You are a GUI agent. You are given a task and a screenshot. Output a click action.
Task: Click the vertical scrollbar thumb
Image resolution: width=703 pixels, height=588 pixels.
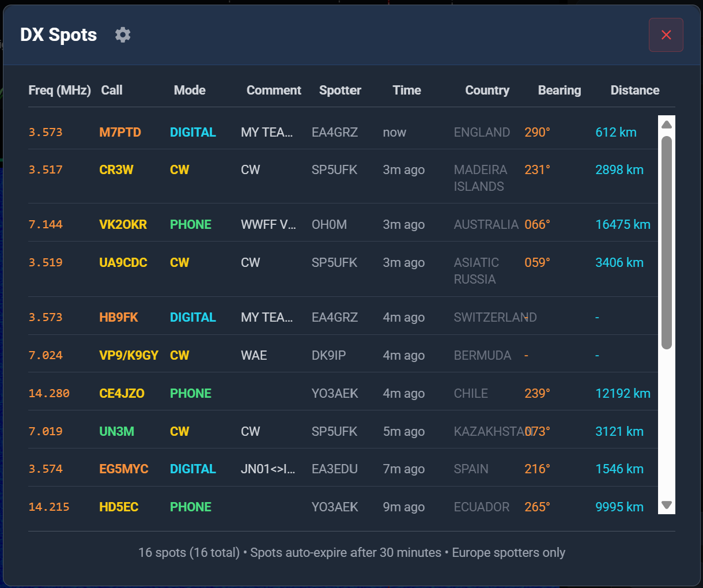pyautogui.click(x=667, y=242)
